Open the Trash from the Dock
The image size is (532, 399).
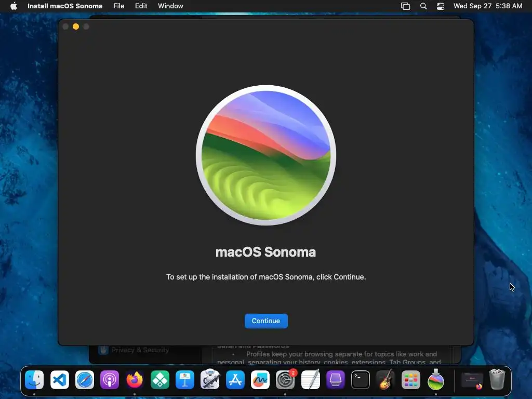coord(497,380)
